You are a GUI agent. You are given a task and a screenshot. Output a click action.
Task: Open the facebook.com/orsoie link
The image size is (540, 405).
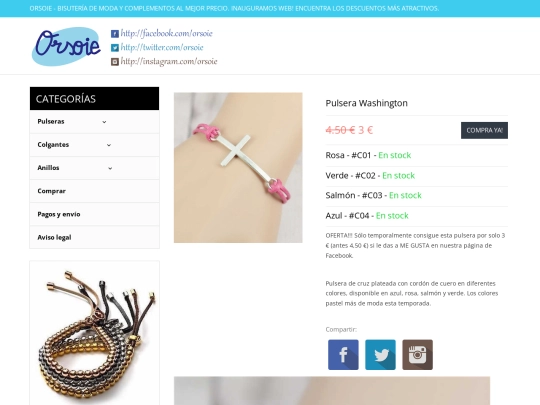tap(166, 33)
